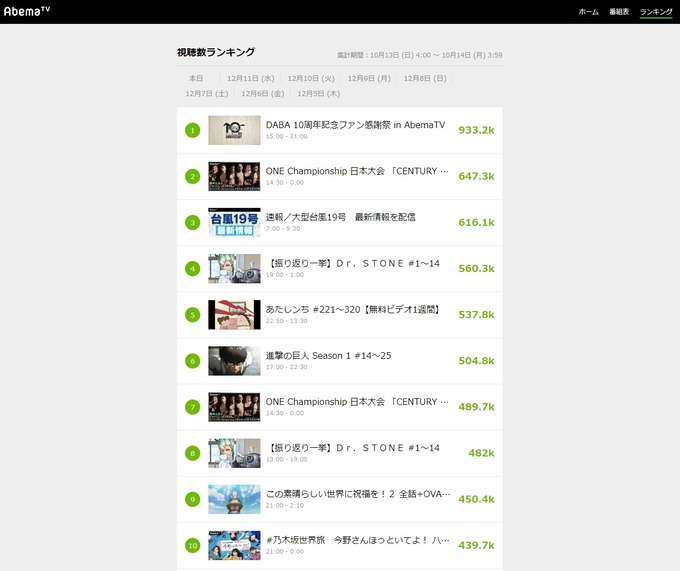Click the 7:00 - 9:30 airtime
680x571 pixels.
click(283, 229)
